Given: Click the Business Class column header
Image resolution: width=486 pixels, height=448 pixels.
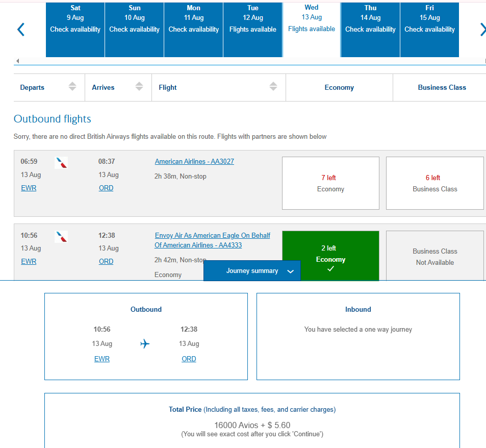Looking at the screenshot, I should (x=442, y=87).
